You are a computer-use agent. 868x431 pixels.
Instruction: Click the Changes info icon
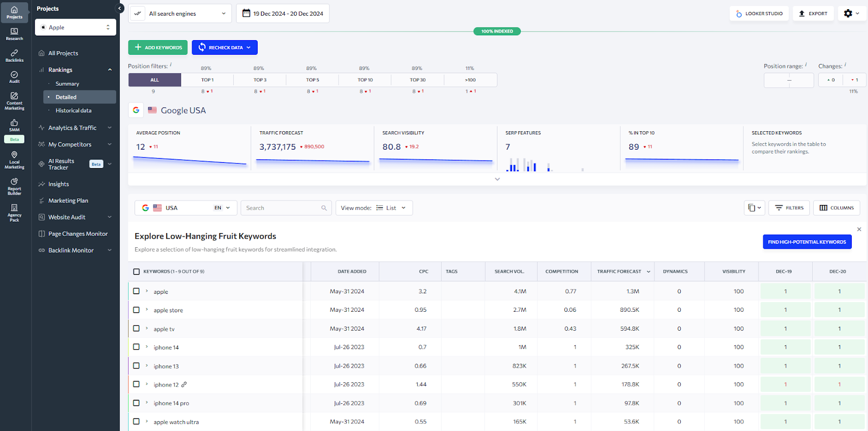click(x=845, y=65)
